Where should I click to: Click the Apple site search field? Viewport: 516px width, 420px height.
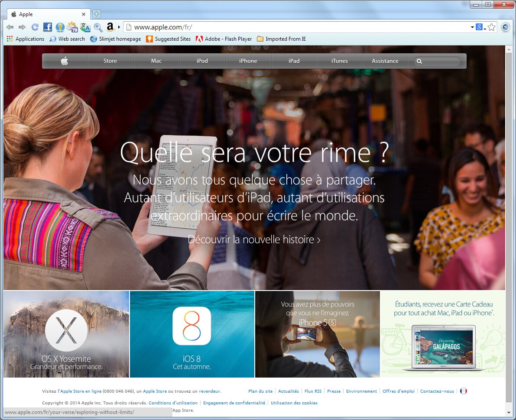tap(437, 61)
